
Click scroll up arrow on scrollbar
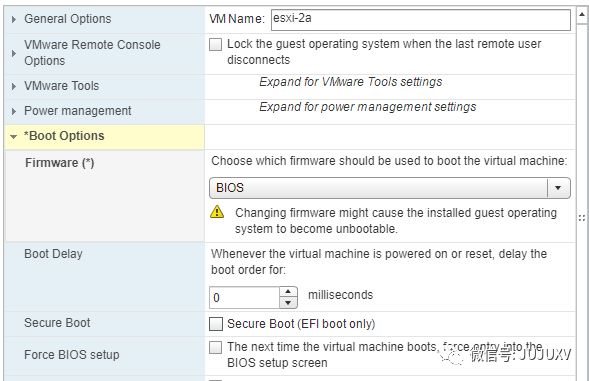pyautogui.click(x=582, y=15)
